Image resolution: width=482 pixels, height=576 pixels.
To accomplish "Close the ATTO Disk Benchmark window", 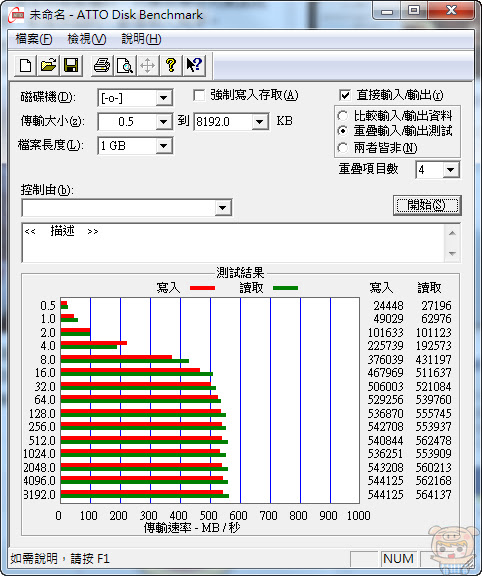I will (x=451, y=11).
